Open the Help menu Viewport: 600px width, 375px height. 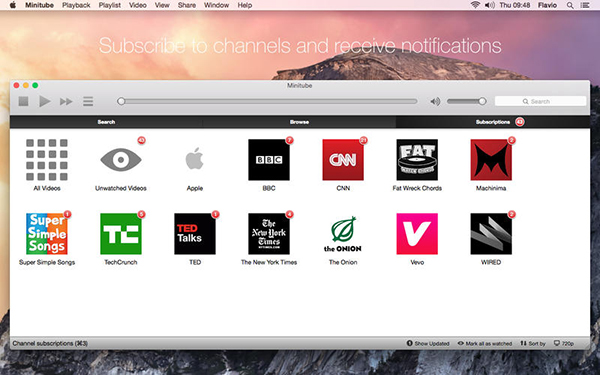pos(245,5)
